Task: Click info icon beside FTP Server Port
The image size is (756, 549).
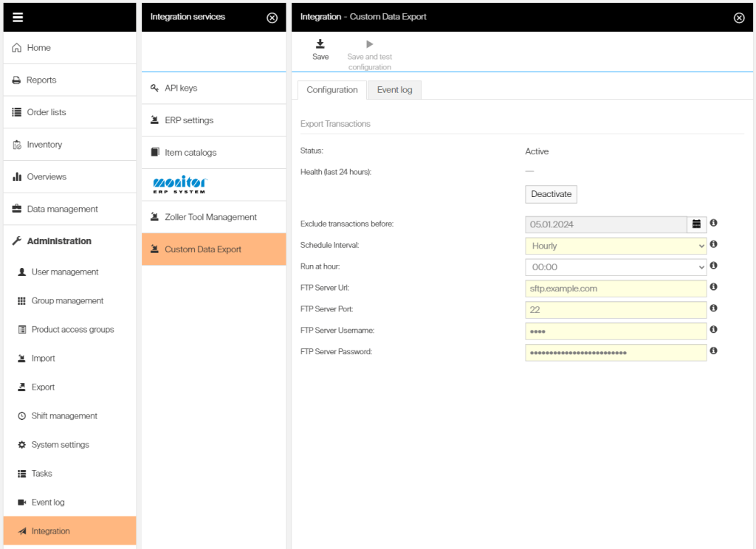Action: pyautogui.click(x=714, y=308)
